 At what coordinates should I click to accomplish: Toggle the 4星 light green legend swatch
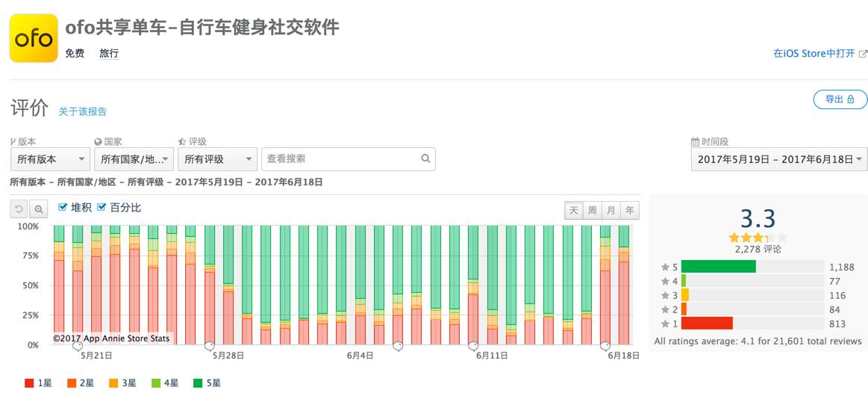tap(156, 383)
